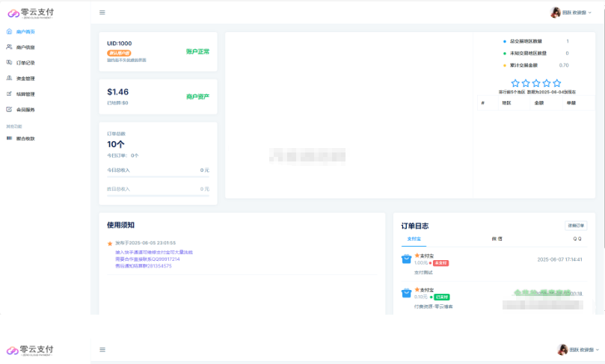Viewport: 605px width, 364px height.
Task: Select the 资金管理 icon in sidebar
Action: pyautogui.click(x=9, y=78)
